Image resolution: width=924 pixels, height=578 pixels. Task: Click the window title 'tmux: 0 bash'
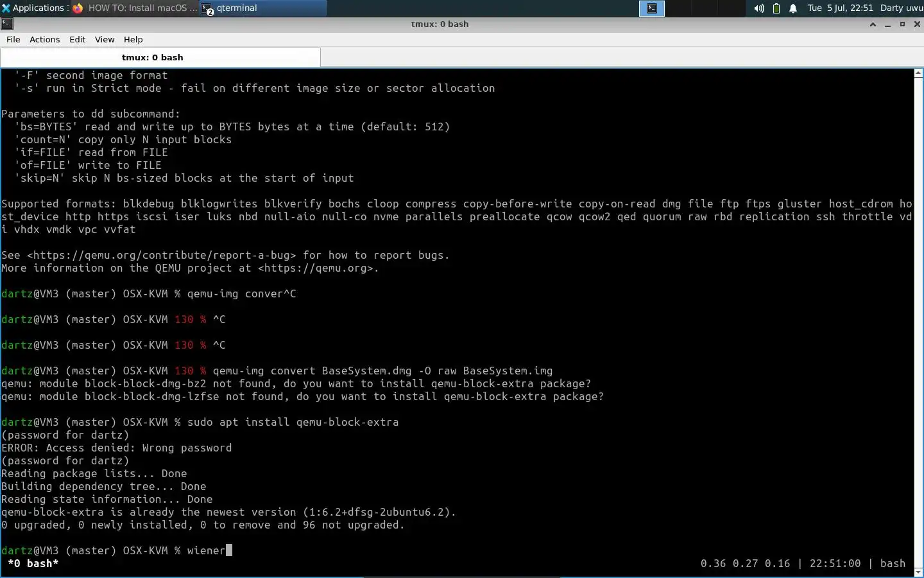[x=440, y=24]
